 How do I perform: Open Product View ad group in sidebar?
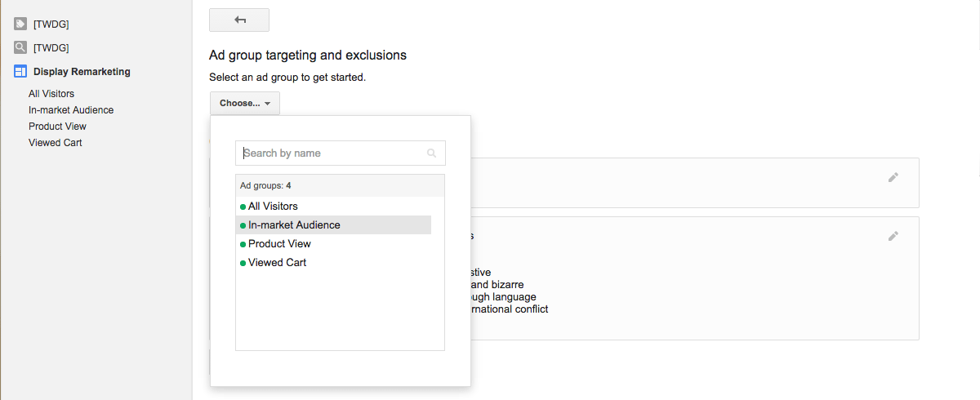(x=57, y=127)
